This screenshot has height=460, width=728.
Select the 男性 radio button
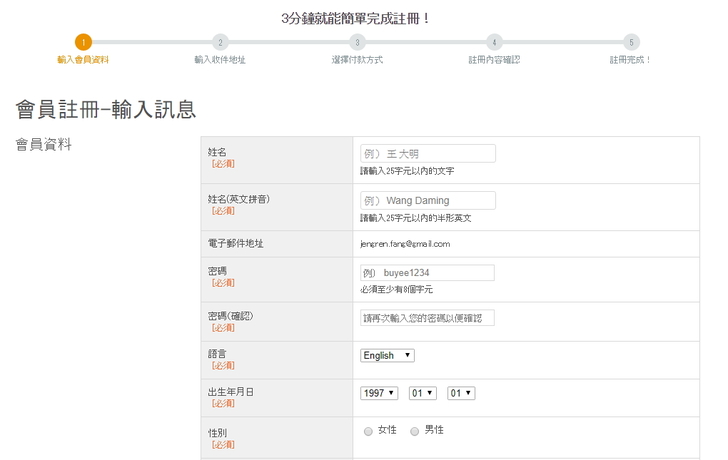[x=415, y=431]
